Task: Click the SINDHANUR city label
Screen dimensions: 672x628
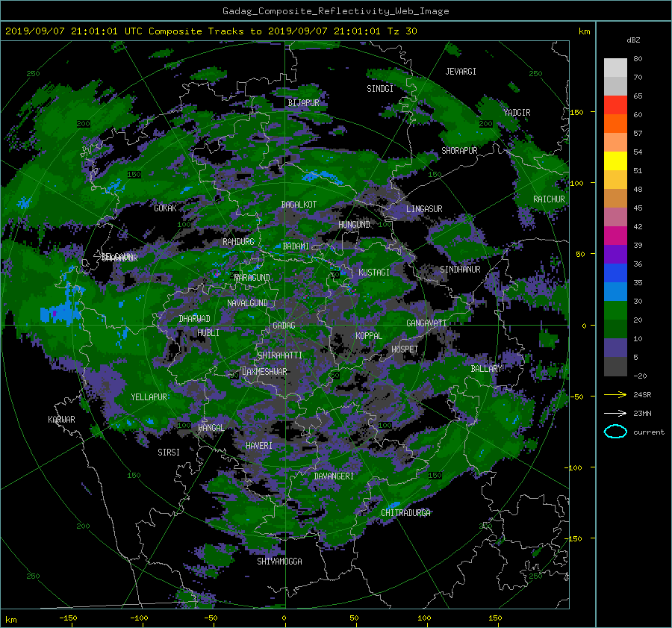Action: 460,270
